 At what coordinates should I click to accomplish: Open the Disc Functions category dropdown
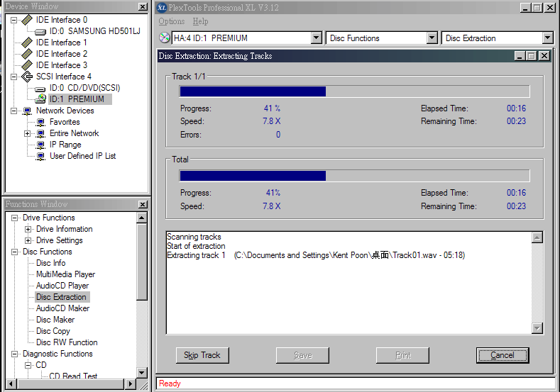pos(432,38)
